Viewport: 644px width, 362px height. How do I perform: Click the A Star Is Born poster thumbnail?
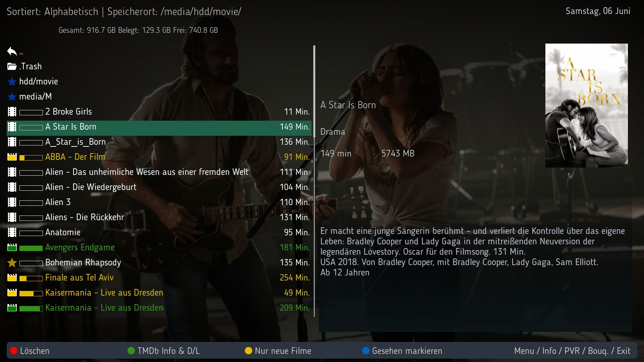tap(586, 106)
